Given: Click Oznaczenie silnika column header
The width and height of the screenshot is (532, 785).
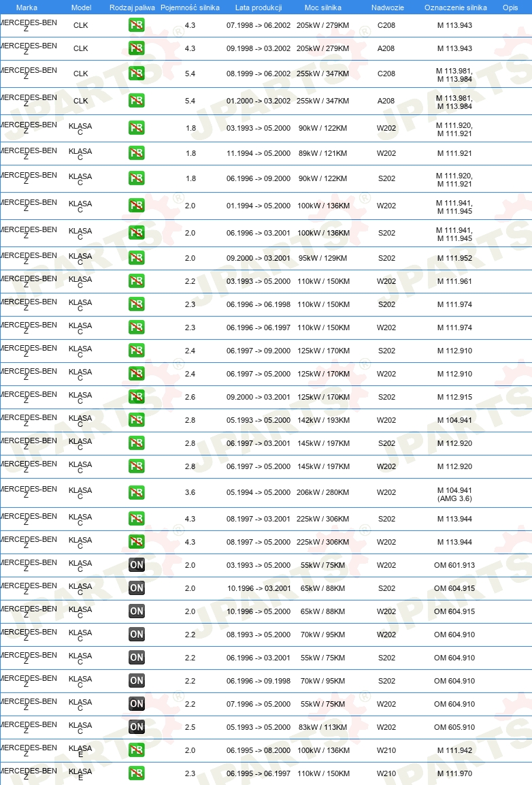Looking at the screenshot, I should tap(455, 7).
